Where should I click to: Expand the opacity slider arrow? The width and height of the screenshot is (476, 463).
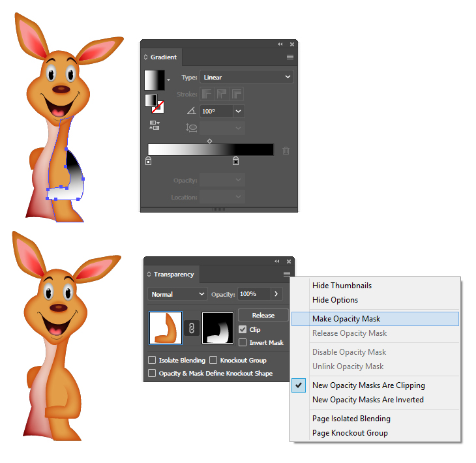(276, 294)
